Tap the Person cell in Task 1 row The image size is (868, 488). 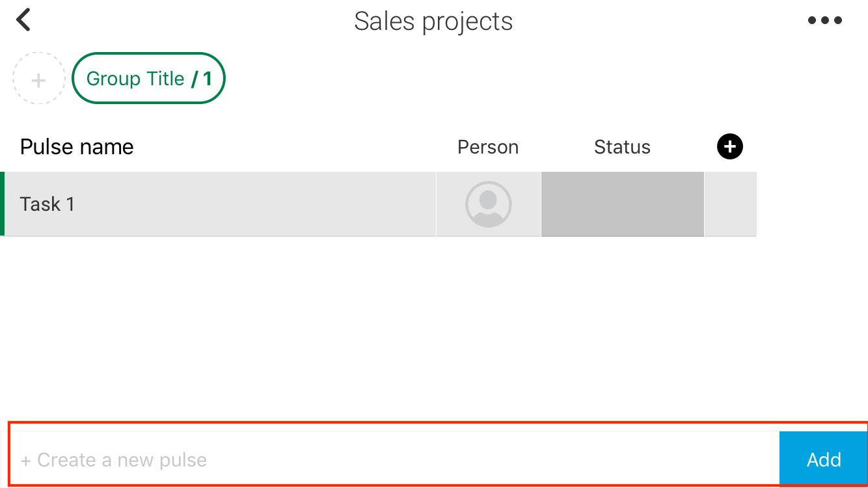(489, 204)
